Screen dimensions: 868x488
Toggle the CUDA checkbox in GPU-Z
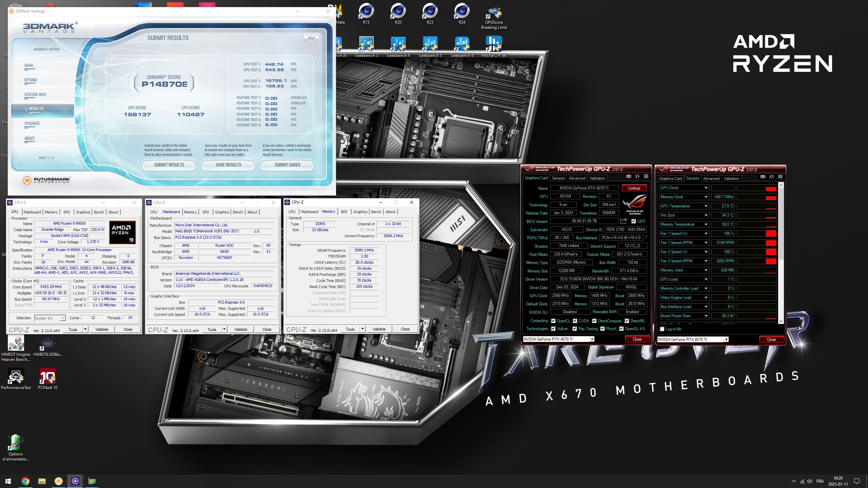coord(575,321)
